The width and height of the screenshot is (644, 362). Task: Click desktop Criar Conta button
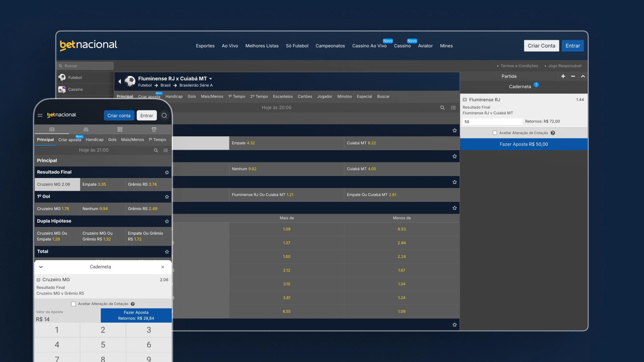[541, 46]
